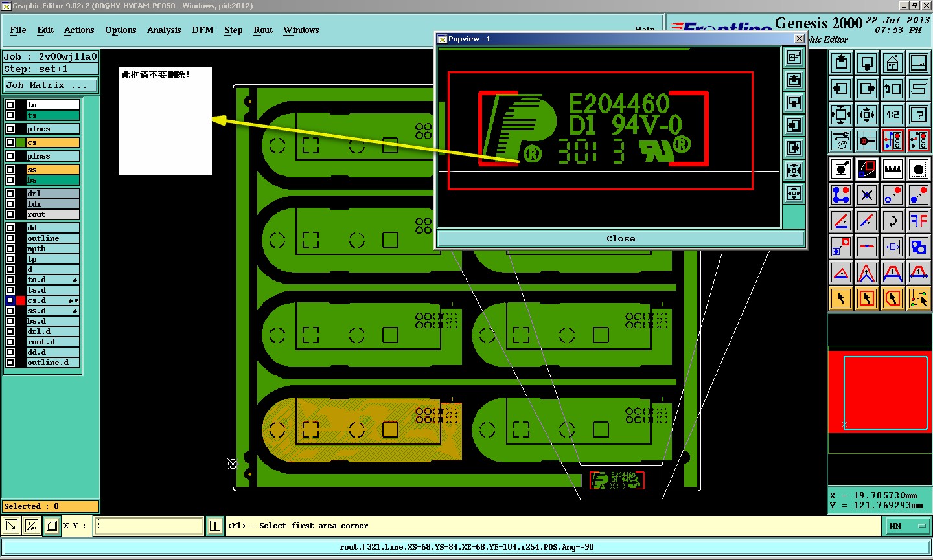Open the DFM menu
This screenshot has width=933, height=560.
pos(203,30)
